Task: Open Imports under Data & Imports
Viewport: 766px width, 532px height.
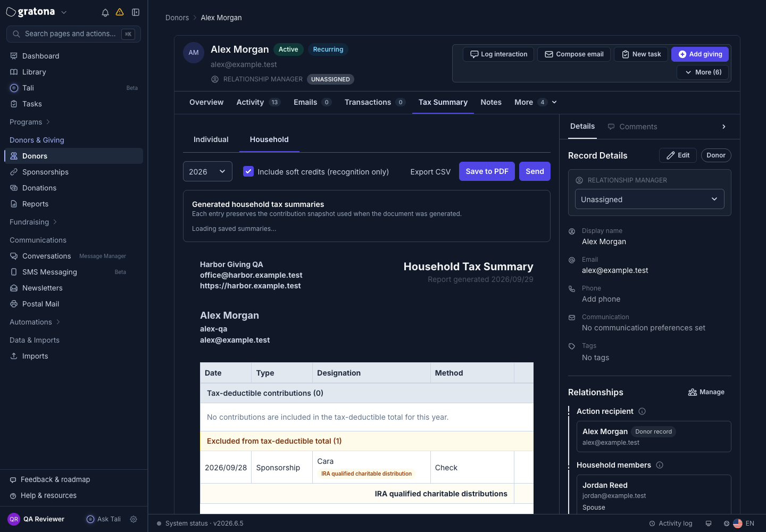Action: (x=73, y=356)
